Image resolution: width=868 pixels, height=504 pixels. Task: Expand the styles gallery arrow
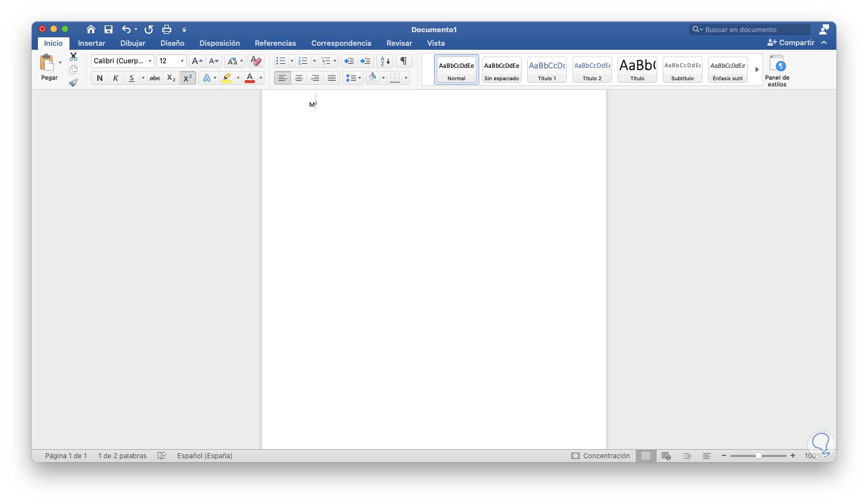[757, 69]
